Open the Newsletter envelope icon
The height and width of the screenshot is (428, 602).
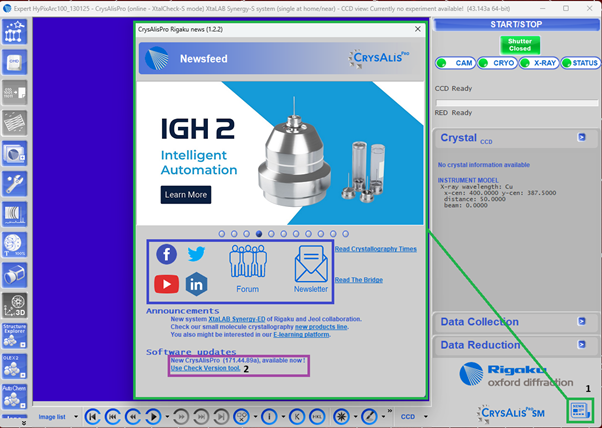pos(311,269)
